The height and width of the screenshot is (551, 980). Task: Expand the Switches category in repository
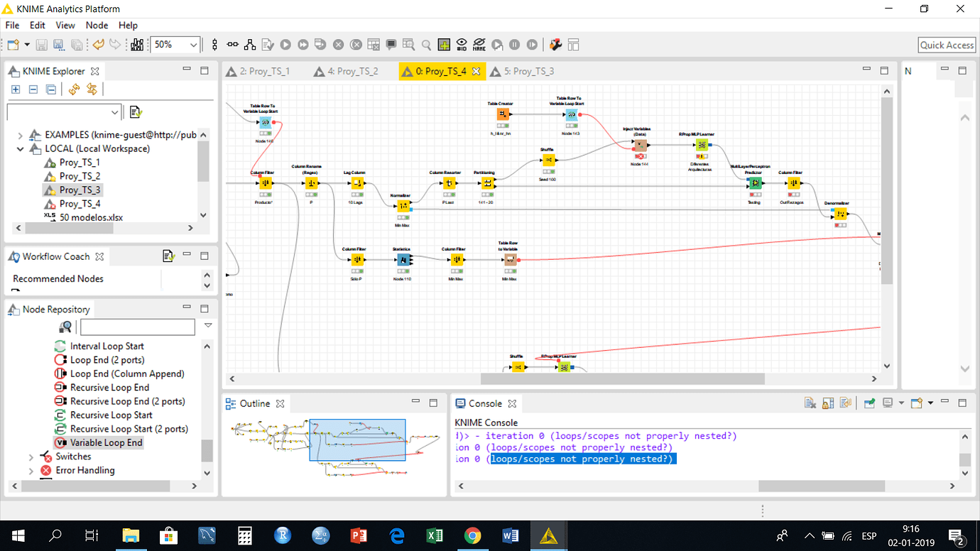click(x=31, y=457)
